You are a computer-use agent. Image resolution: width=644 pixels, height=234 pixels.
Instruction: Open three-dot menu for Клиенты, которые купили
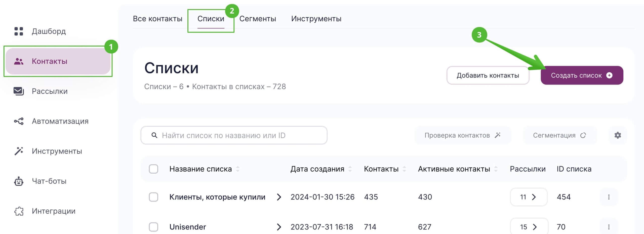(x=609, y=197)
